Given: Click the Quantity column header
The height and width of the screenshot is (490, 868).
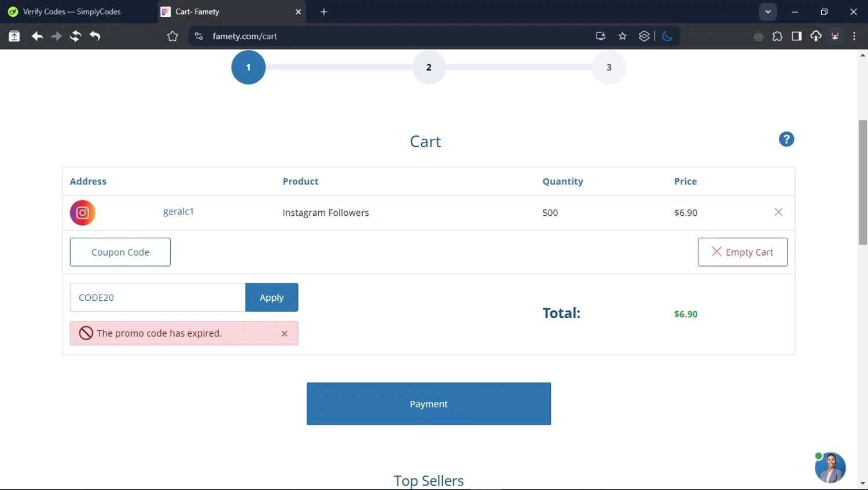Looking at the screenshot, I should (x=562, y=182).
